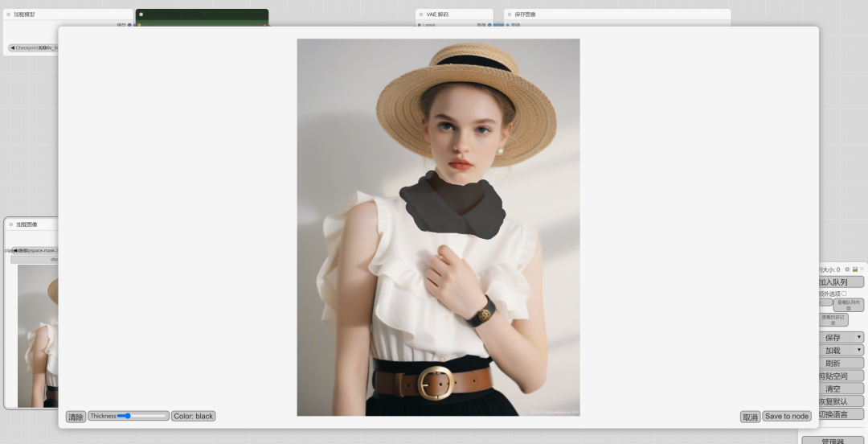Expand the 保存 save dropdown arrow
The height and width of the screenshot is (444, 868).
pos(859,337)
